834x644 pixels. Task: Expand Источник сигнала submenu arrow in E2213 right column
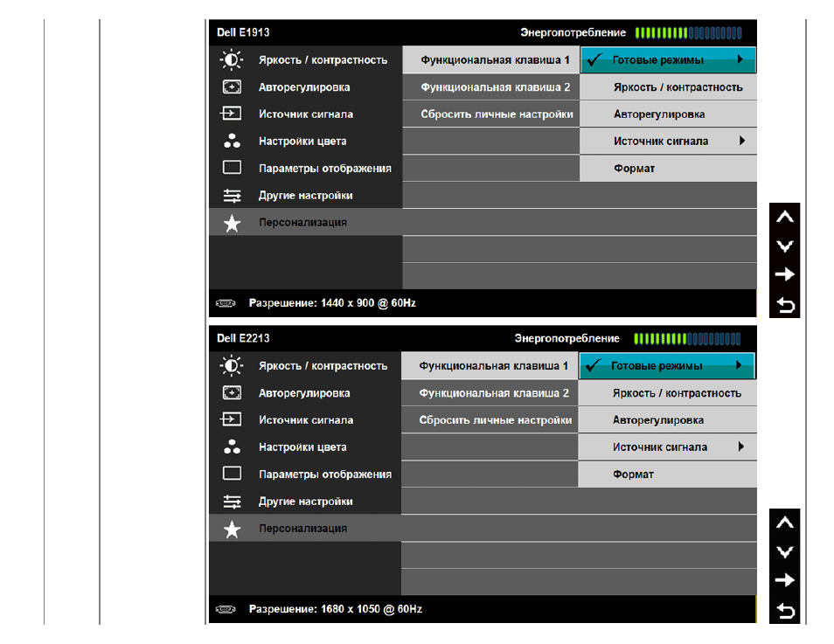tap(741, 447)
